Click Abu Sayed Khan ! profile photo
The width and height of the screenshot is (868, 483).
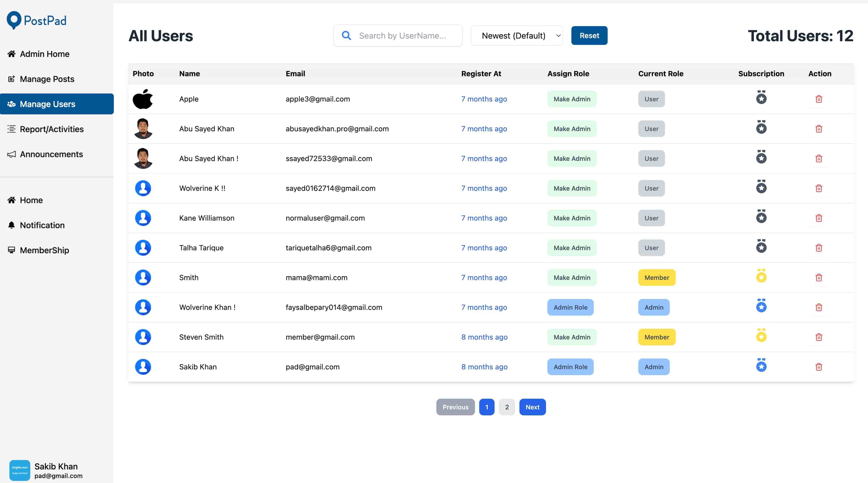tap(143, 158)
